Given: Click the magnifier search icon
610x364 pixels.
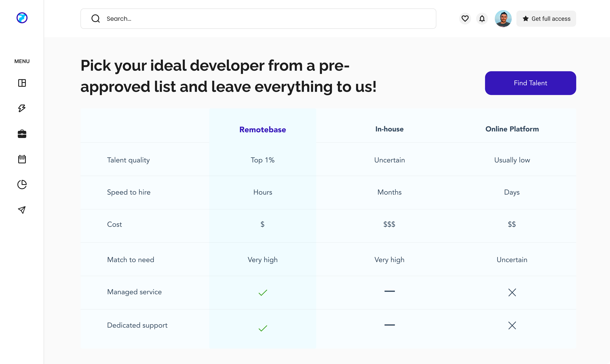Looking at the screenshot, I should [96, 19].
